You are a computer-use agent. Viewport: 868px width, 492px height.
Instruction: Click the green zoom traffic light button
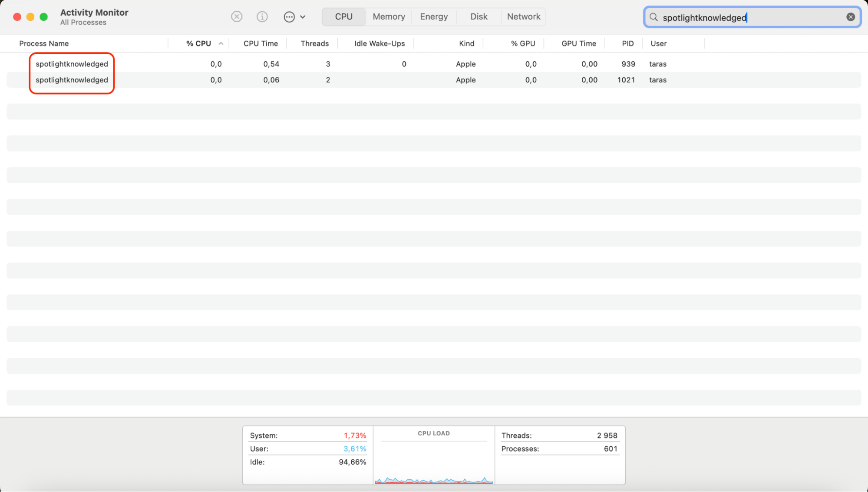coord(43,17)
